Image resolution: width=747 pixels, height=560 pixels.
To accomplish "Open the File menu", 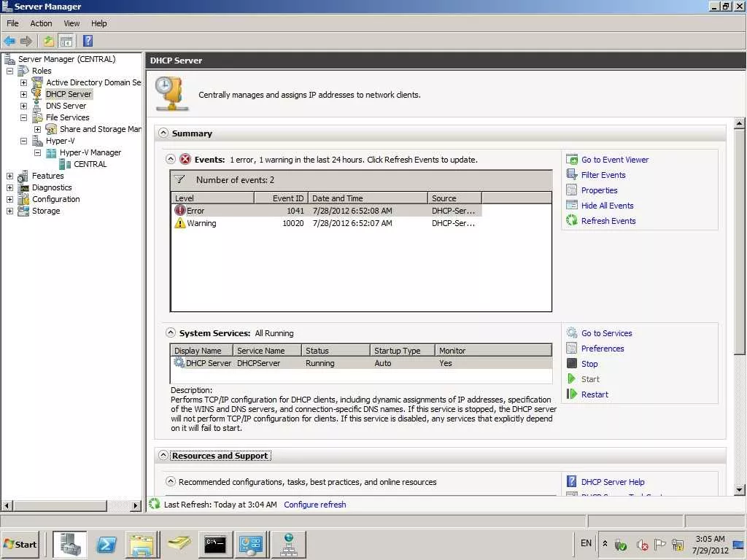I will (x=12, y=23).
